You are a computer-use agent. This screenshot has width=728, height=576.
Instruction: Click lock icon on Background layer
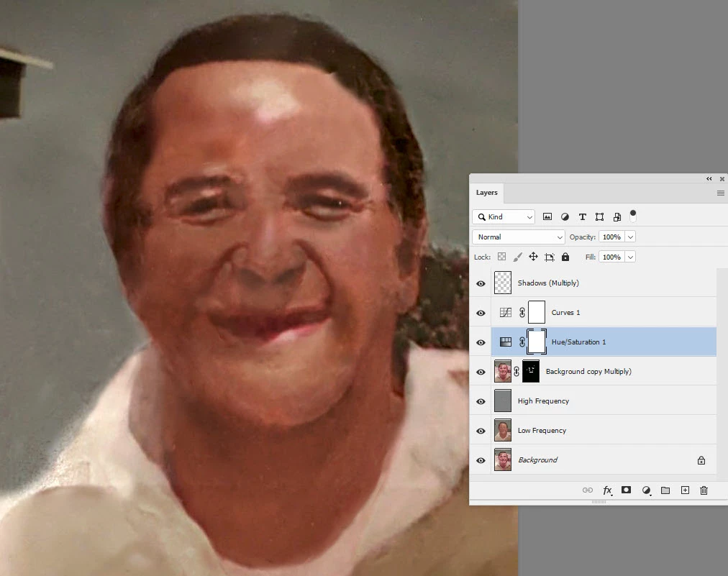[701, 460]
